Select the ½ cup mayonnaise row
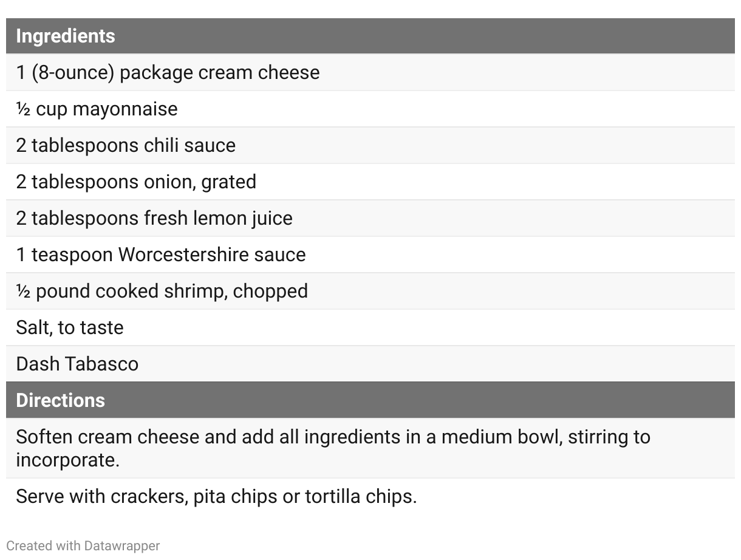741x560 pixels. click(97, 109)
